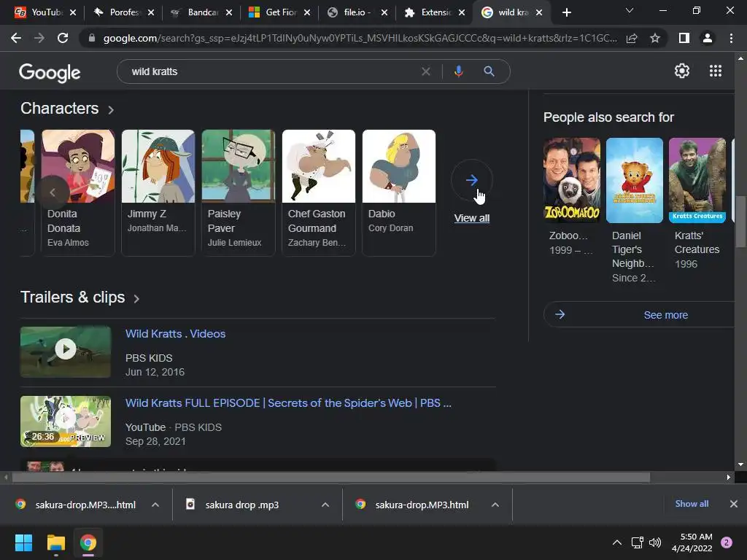Open Chrome three-dot menu
Viewport: 747px width, 560px height.
coord(731,38)
